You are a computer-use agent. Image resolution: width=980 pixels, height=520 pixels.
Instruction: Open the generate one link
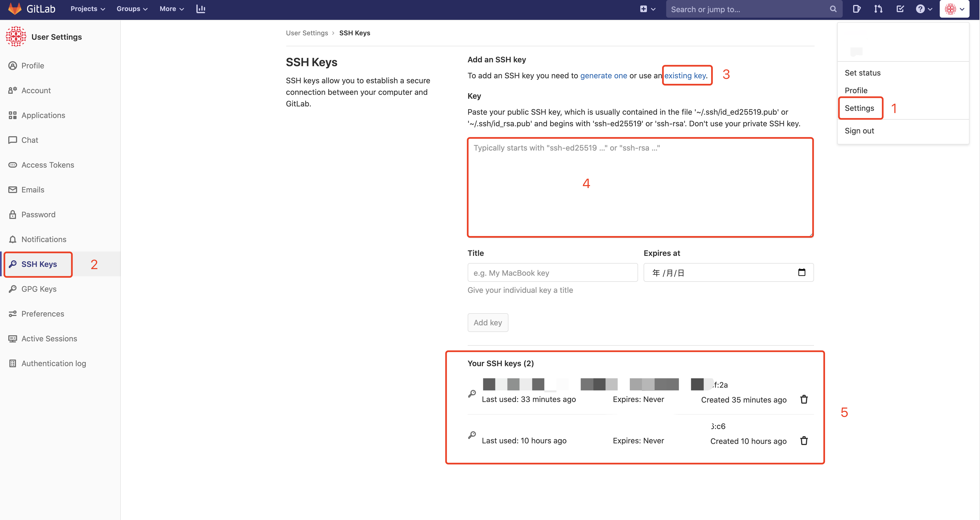pyautogui.click(x=604, y=75)
